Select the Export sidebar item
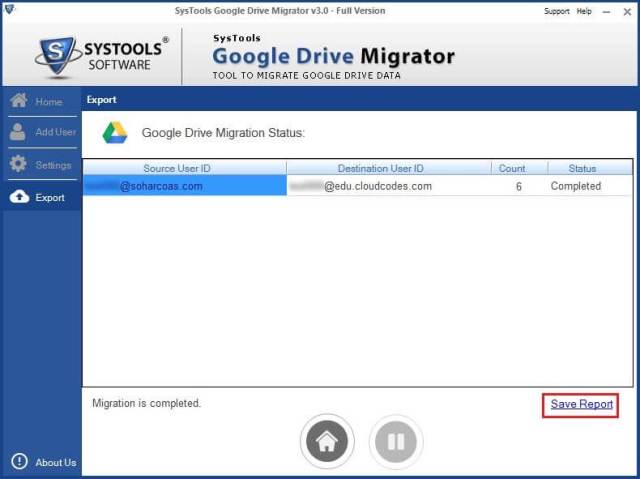The width and height of the screenshot is (640, 479). 42,197
